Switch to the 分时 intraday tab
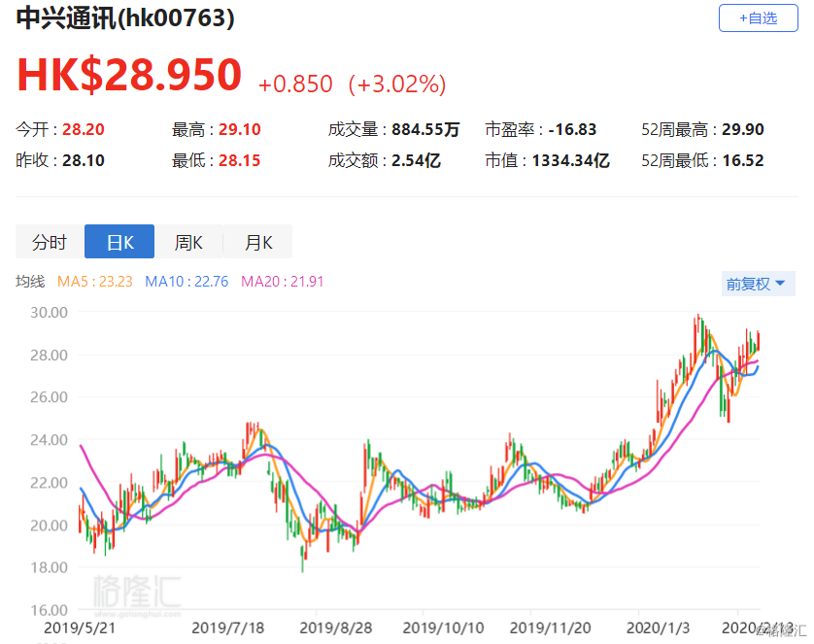Viewport: 814px width, 644px height. [x=50, y=242]
